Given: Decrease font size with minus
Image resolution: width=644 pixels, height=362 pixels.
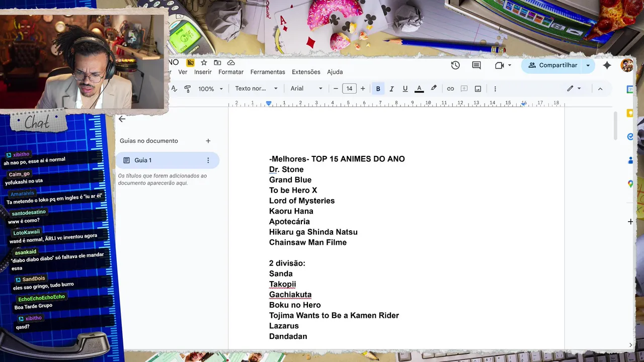Looking at the screenshot, I should (336, 88).
